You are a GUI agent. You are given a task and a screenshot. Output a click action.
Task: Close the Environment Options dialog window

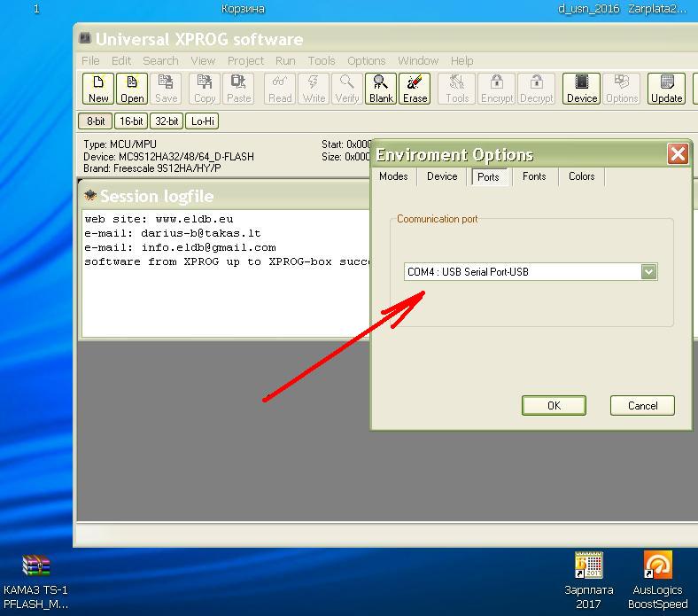tap(678, 154)
